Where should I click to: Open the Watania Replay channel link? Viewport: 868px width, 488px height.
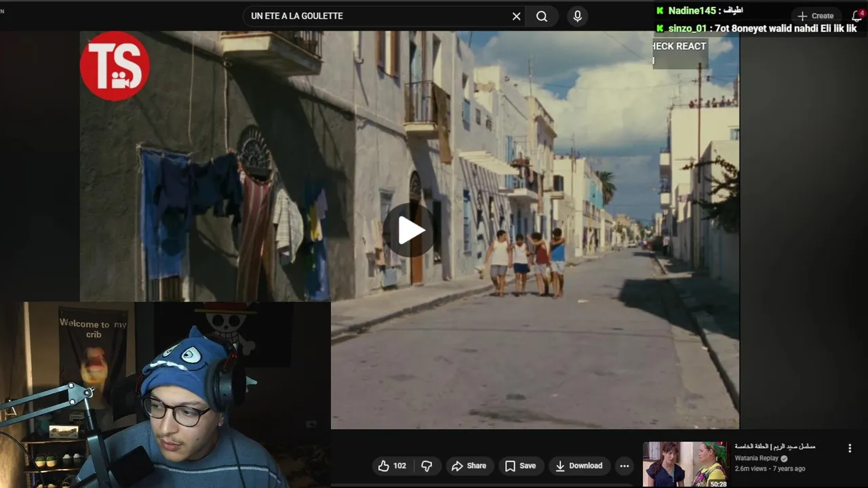pyautogui.click(x=757, y=458)
